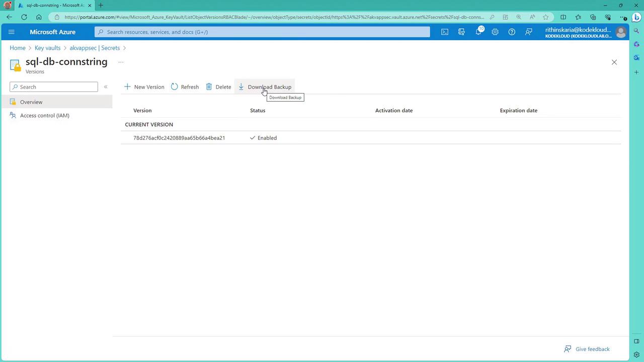Open the notifications bell
The image size is (644, 362).
[478, 32]
